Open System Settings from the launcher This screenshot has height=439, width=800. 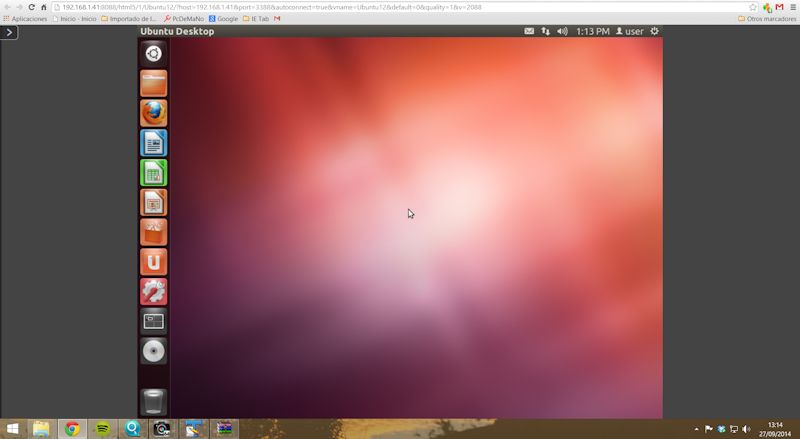[x=154, y=291]
